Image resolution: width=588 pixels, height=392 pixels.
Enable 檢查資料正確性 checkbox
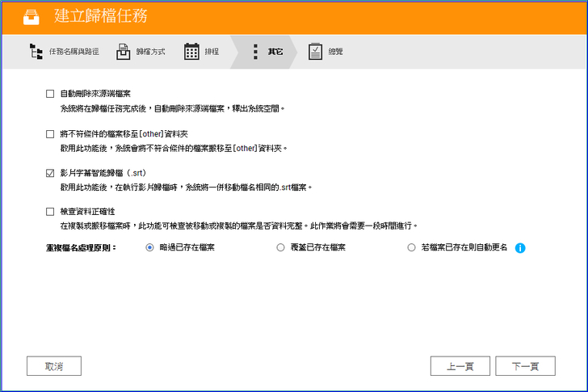[50, 212]
